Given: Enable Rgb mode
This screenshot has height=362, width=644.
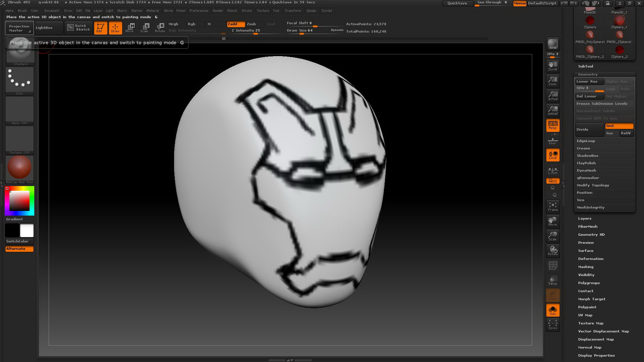Looking at the screenshot, I should click(196, 24).
